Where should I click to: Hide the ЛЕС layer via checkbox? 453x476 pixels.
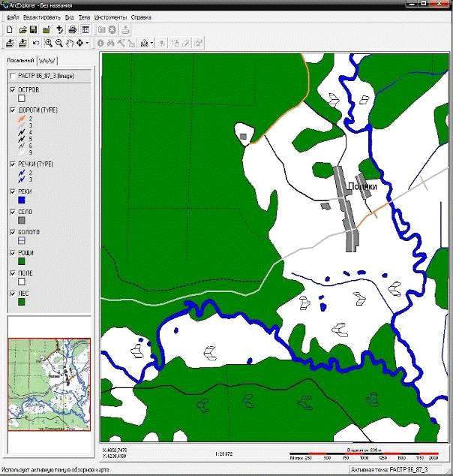coord(11,293)
